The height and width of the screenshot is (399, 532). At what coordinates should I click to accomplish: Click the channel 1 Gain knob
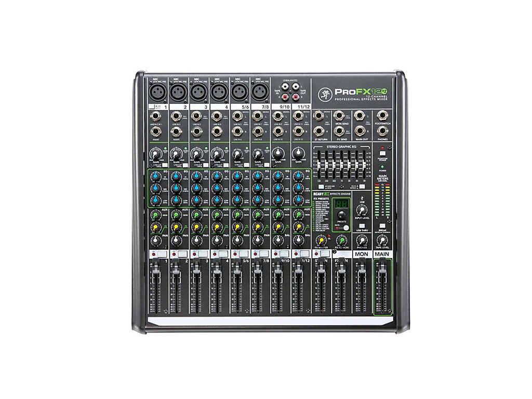click(156, 154)
